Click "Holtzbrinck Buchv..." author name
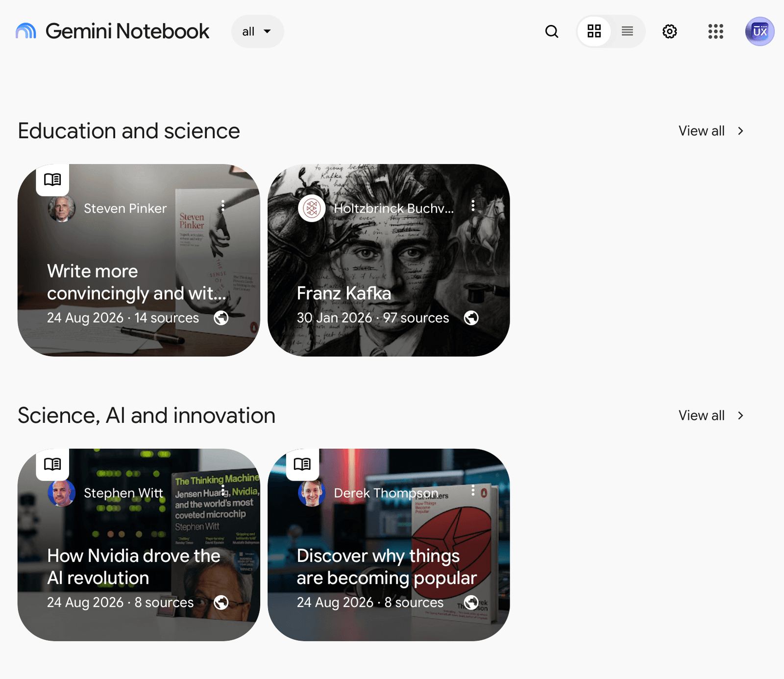The height and width of the screenshot is (679, 784). tap(394, 208)
